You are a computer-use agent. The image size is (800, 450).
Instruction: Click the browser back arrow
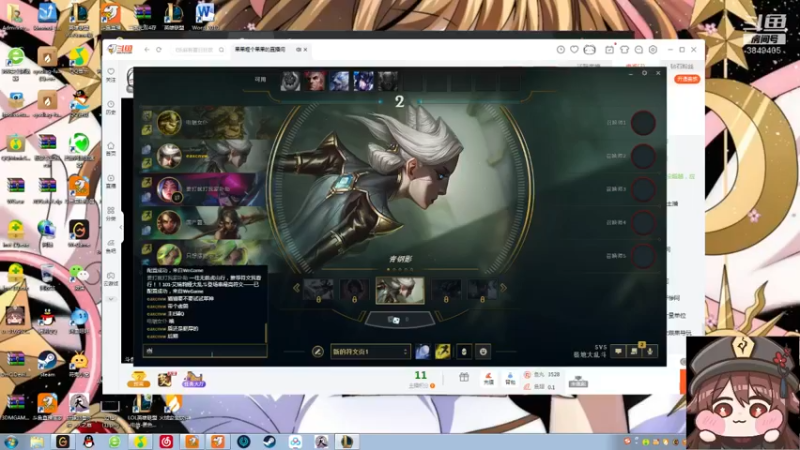[147, 49]
